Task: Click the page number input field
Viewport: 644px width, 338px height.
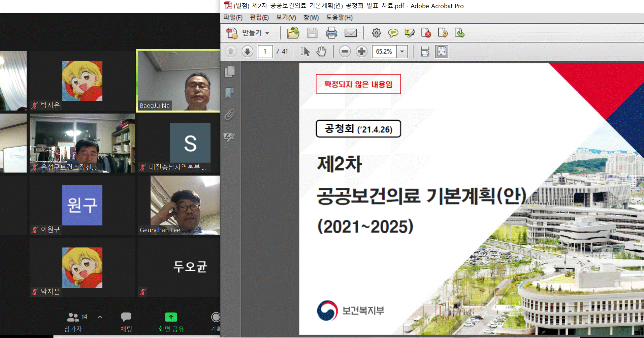Action: pyautogui.click(x=265, y=52)
